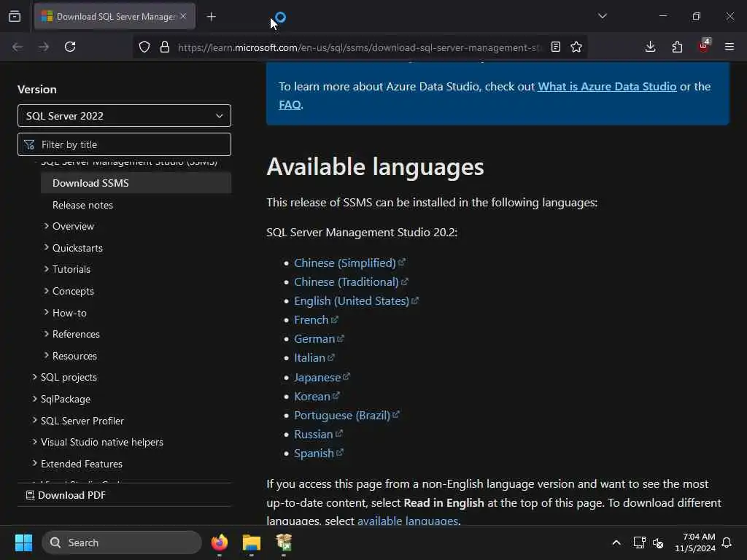Screen dimensions: 747x560
Task: Expand the SQL Server Profiler node
Action: pos(82,421)
